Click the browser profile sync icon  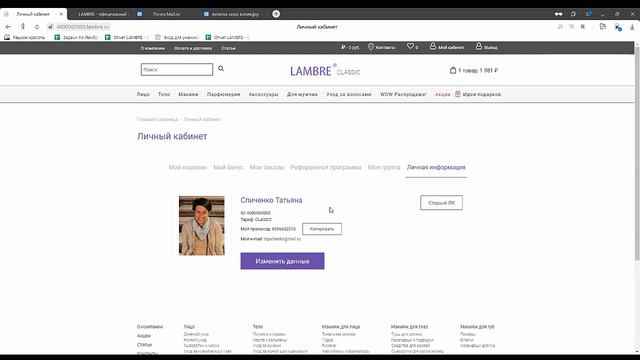(618, 27)
